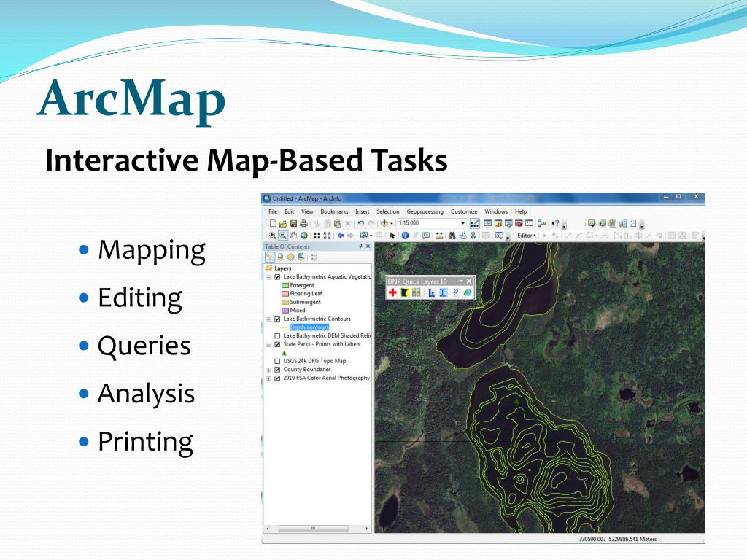Click the What's This help icon
Image resolution: width=747 pixels, height=560 pixels.
(555, 223)
